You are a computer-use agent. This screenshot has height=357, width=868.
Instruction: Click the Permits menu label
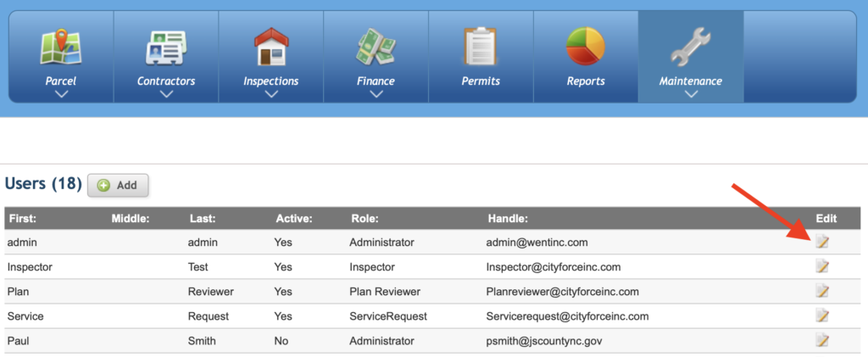tap(481, 81)
